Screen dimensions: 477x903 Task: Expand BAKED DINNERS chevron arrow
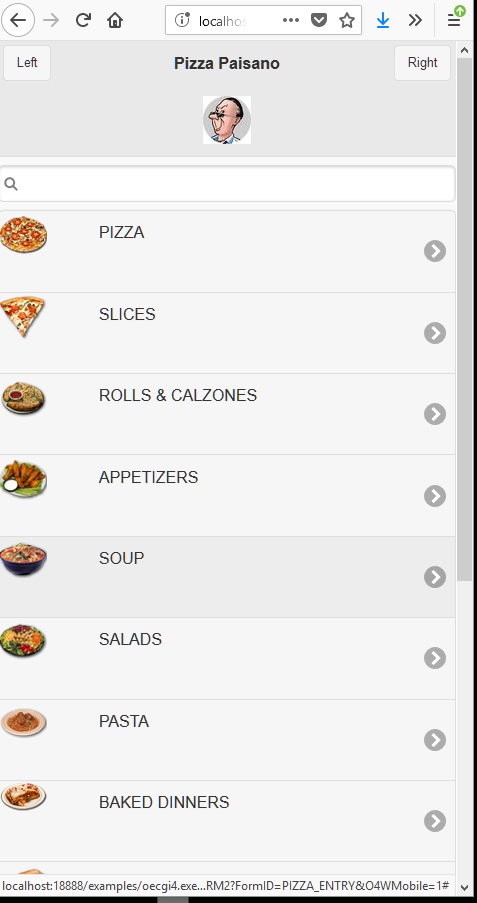tap(435, 821)
